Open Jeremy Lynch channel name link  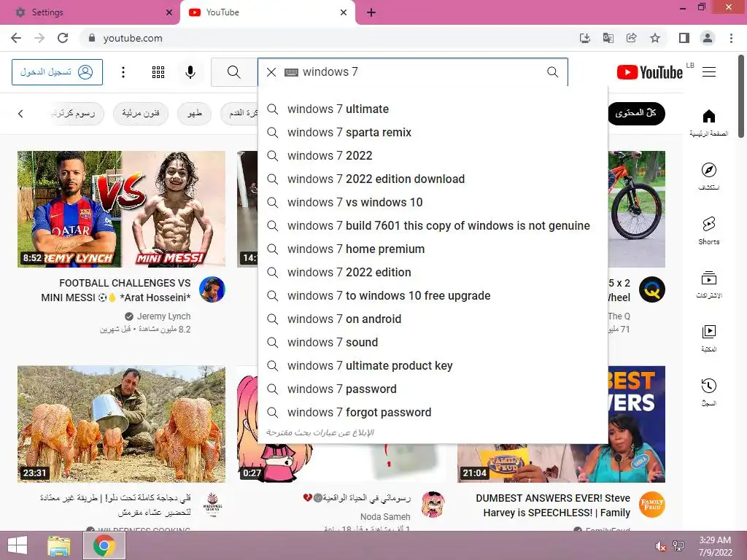[163, 316]
